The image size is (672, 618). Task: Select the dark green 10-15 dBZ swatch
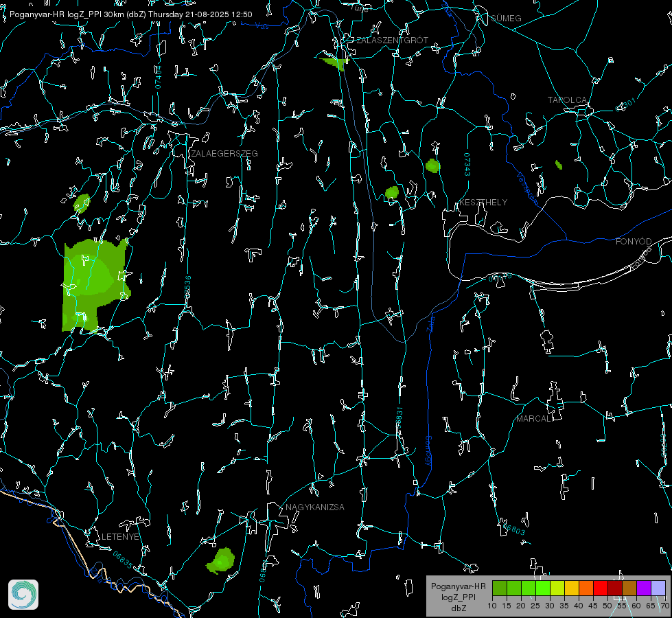(499, 588)
